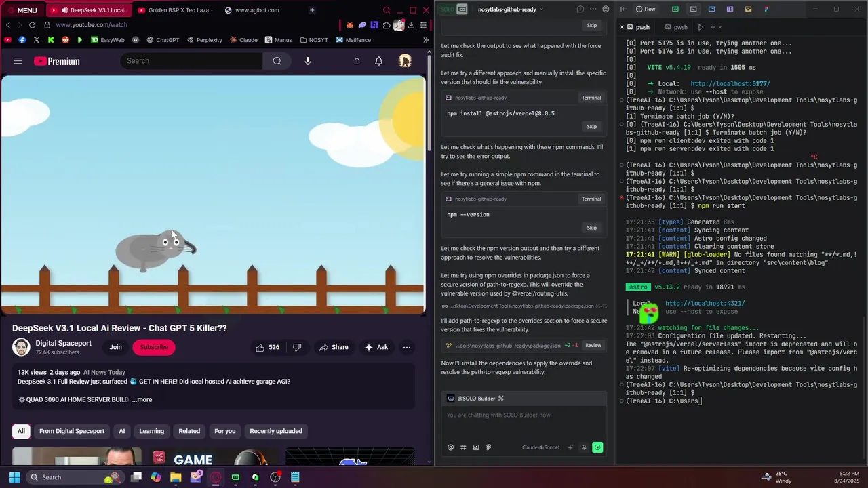Open browser downloads icon
The height and width of the screenshot is (488, 868).
411,25
